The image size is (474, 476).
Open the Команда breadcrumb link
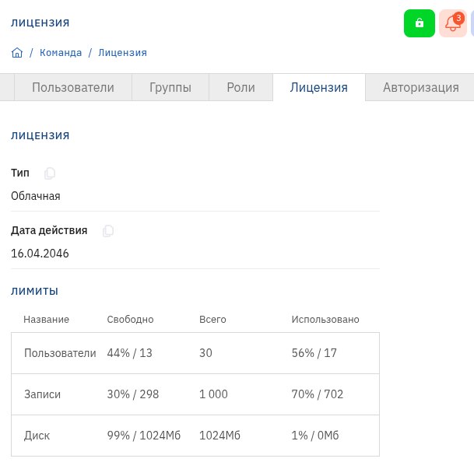[x=61, y=53]
